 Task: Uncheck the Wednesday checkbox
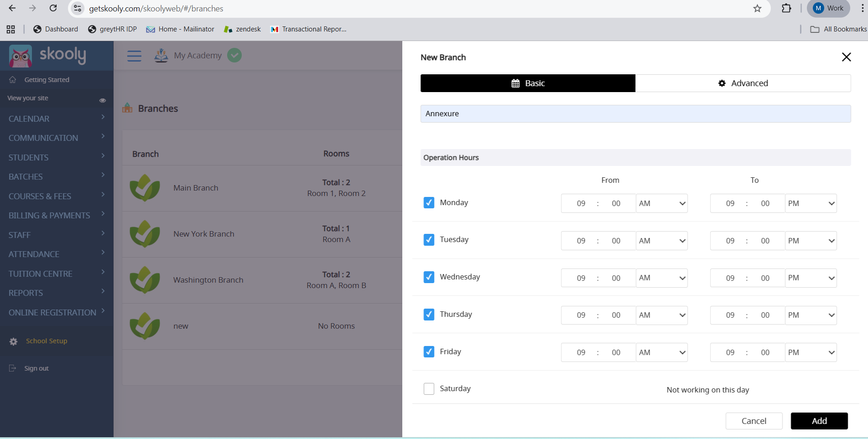(x=429, y=277)
